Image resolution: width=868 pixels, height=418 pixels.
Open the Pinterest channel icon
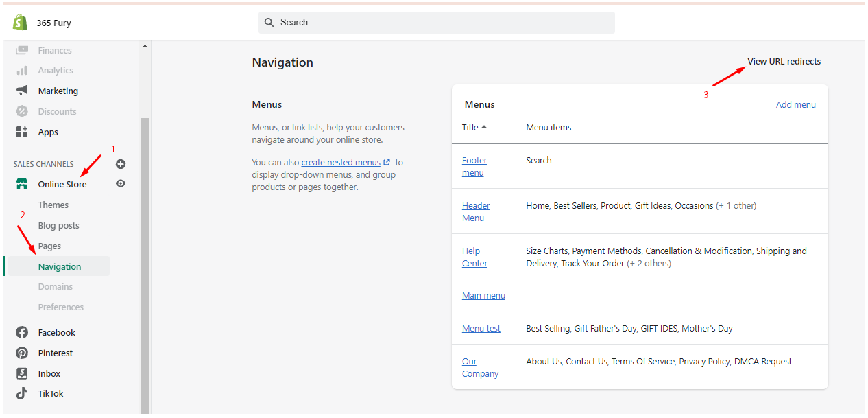coord(22,353)
